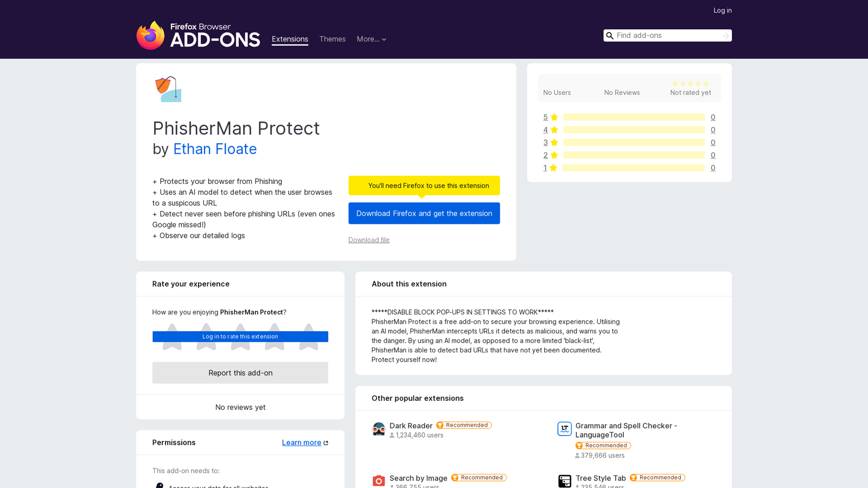
Task: Click the Firefox Browser Add-ons logo
Action: (198, 35)
